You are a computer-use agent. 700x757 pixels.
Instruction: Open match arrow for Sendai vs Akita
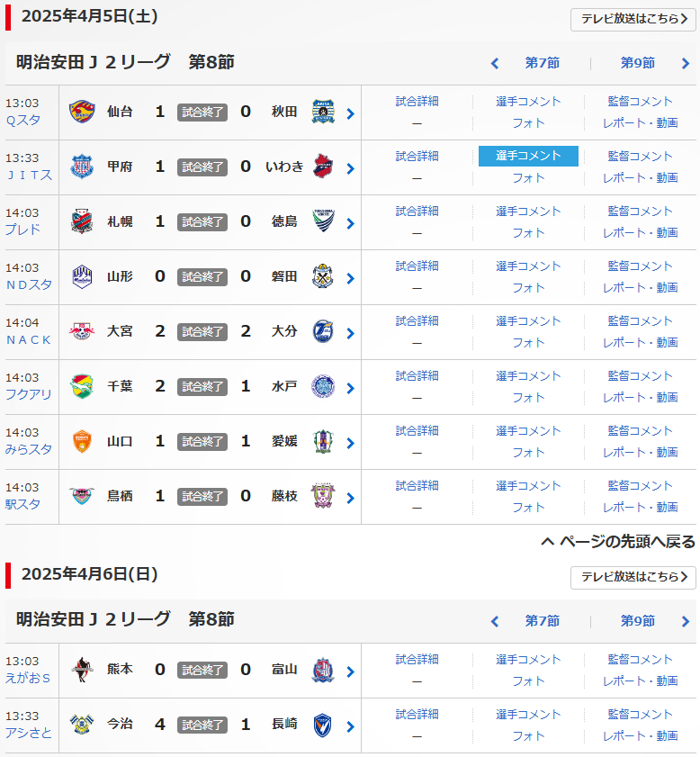(350, 113)
